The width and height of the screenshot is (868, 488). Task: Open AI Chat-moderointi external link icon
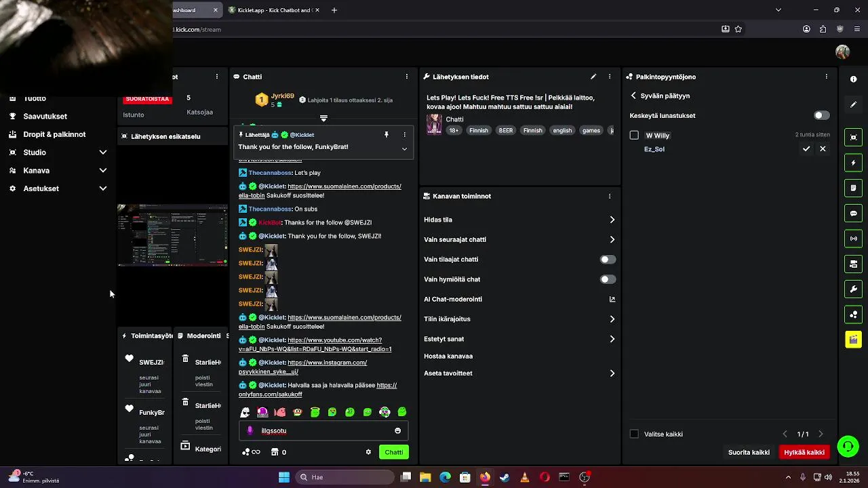tap(612, 299)
